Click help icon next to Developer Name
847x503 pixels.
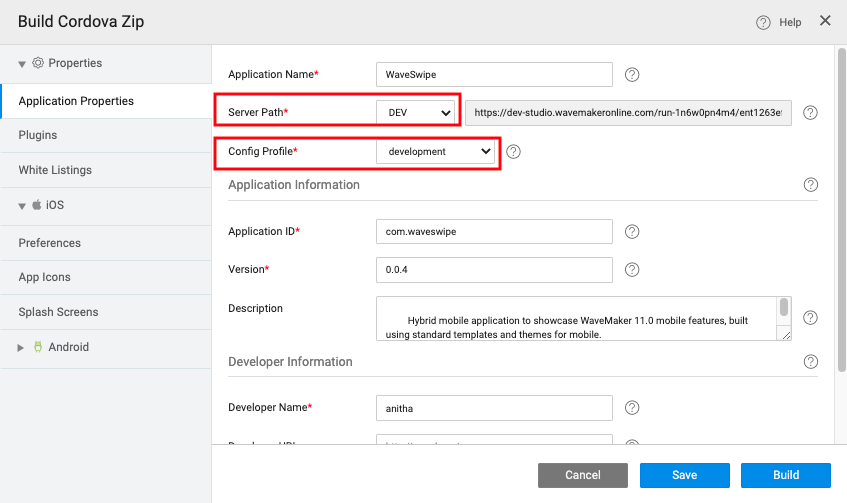(632, 408)
